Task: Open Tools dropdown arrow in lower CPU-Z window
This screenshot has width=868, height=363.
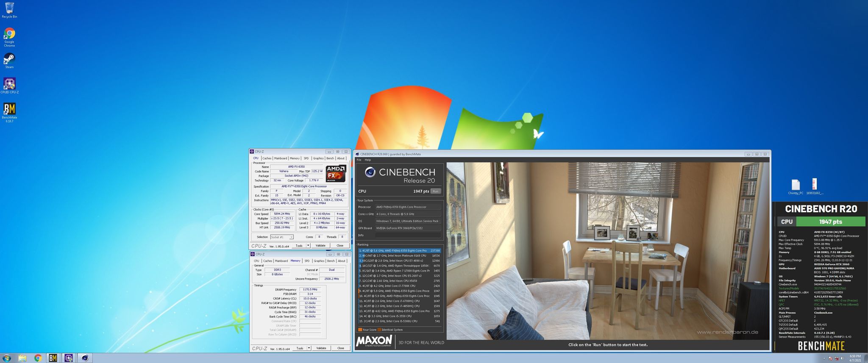Action: (x=309, y=348)
